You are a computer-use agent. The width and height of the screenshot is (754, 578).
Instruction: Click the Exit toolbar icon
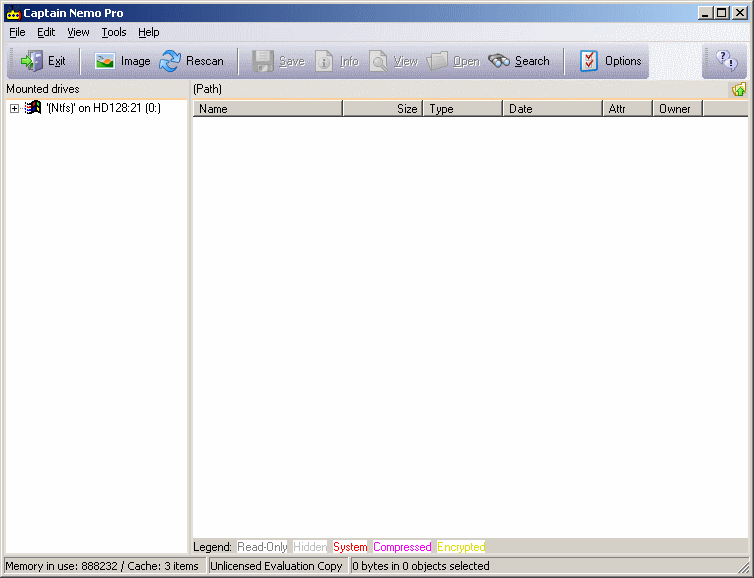tap(32, 61)
